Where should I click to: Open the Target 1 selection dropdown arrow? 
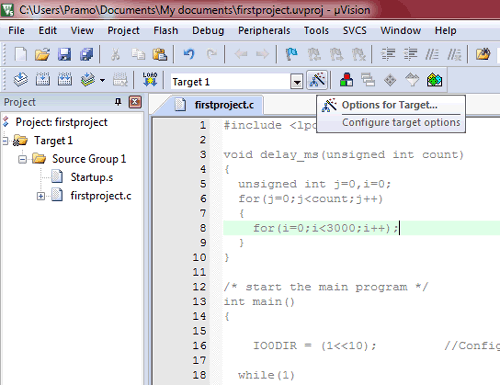(296, 81)
